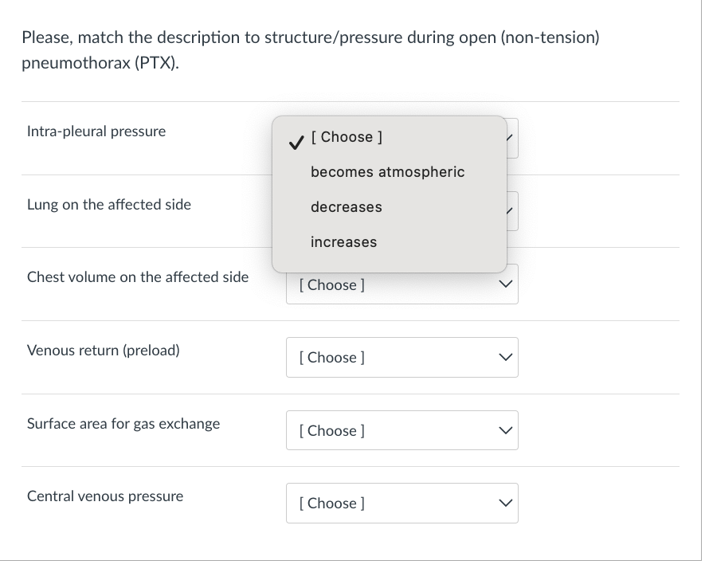This screenshot has height=588, width=709.
Task: Click the Lung on affected side dropdown's arrow edge
Action: [x=512, y=211]
